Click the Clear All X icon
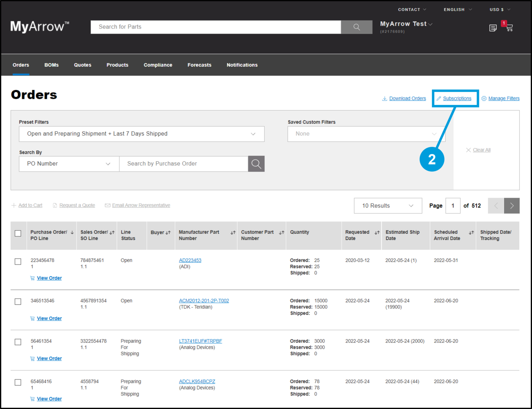Image resolution: width=532 pixels, height=409 pixels. (x=469, y=150)
